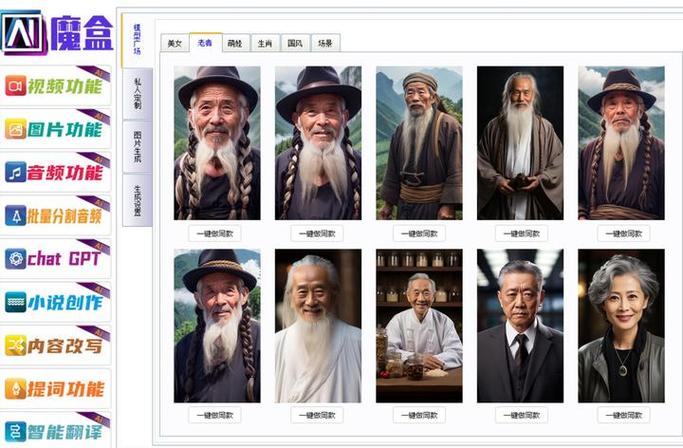This screenshot has height=448, width=683.
Task: Switch to the 生肖 tab
Action: pos(265,43)
